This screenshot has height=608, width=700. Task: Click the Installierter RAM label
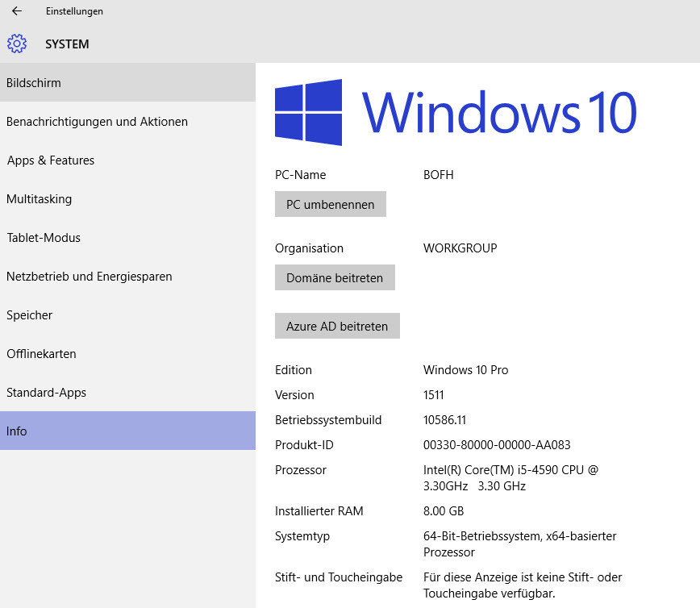tap(319, 510)
